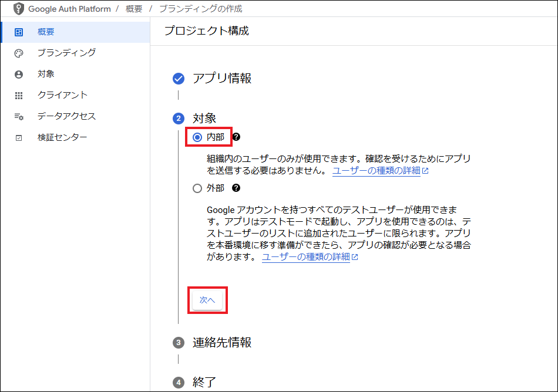
Task: Click the Google Auth Platform shield logo
Action: click(x=19, y=9)
